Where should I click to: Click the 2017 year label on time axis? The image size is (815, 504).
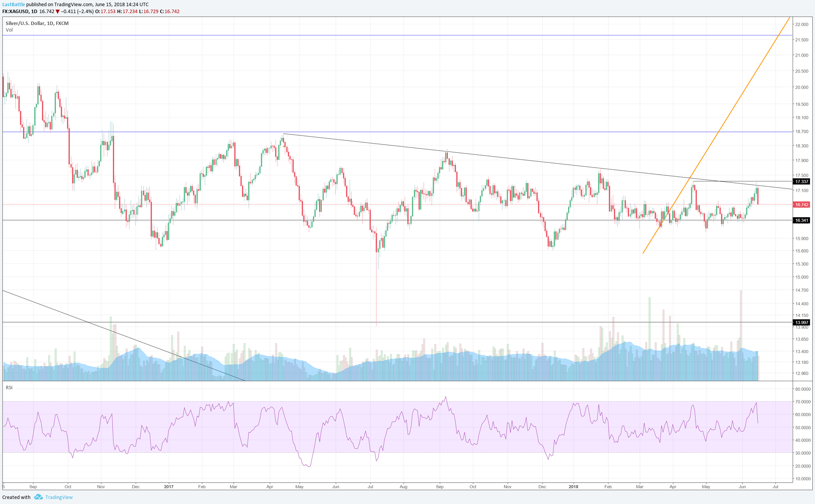tap(169, 487)
